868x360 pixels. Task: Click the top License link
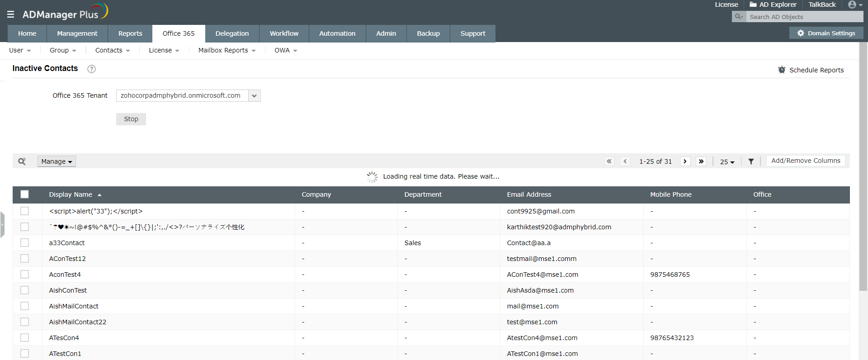pos(726,5)
